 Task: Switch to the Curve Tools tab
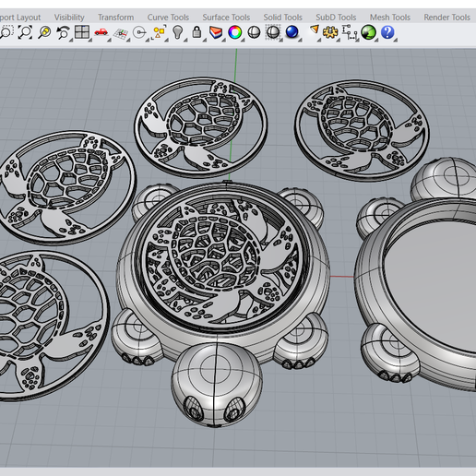(x=168, y=18)
